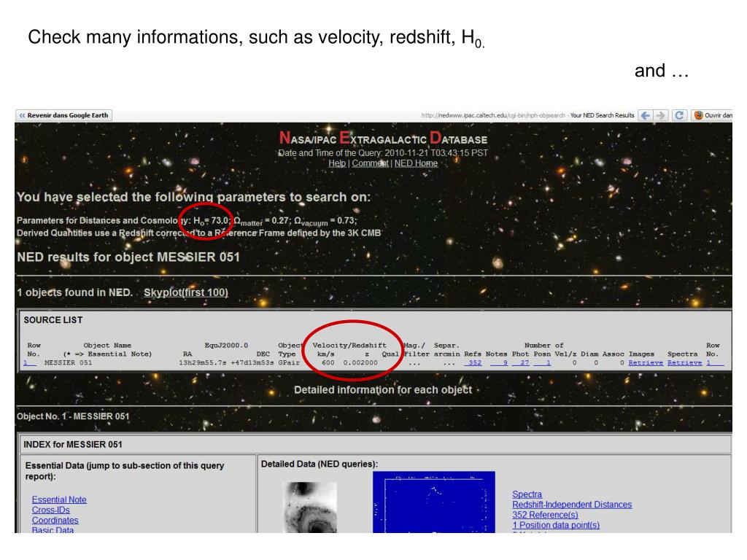Open the Help link in NED header
747x560 pixels.
pos(337,163)
